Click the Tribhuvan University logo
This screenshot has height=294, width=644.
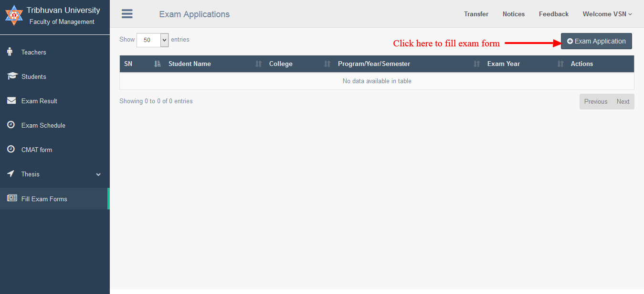14,15
